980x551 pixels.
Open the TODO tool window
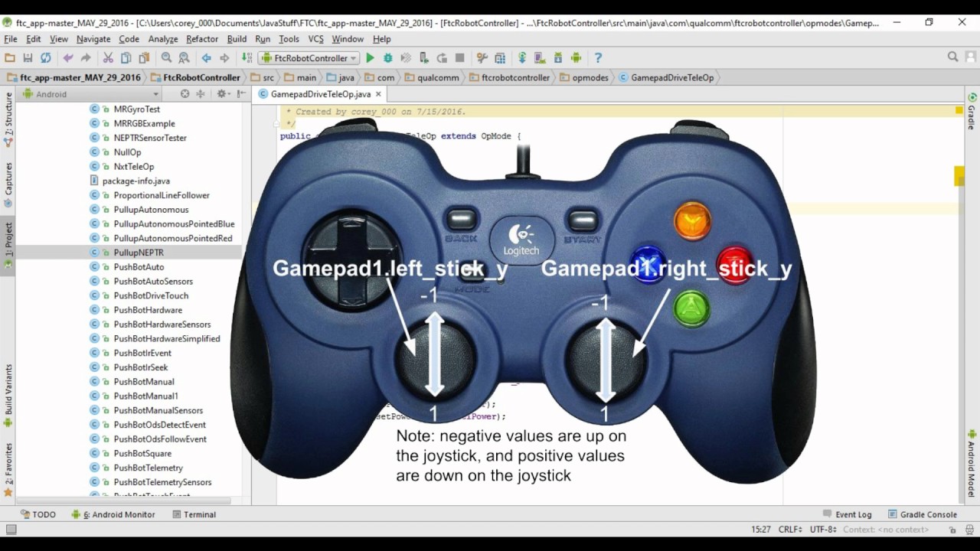point(38,514)
